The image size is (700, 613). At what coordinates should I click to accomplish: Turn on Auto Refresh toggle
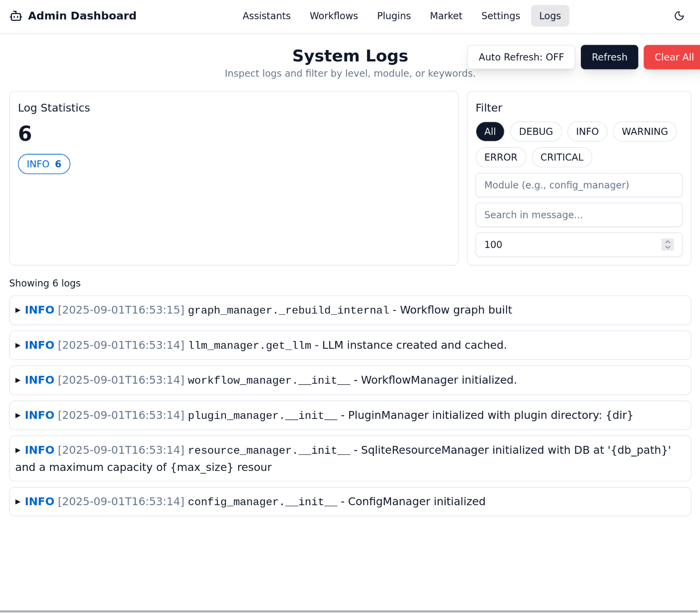point(520,57)
